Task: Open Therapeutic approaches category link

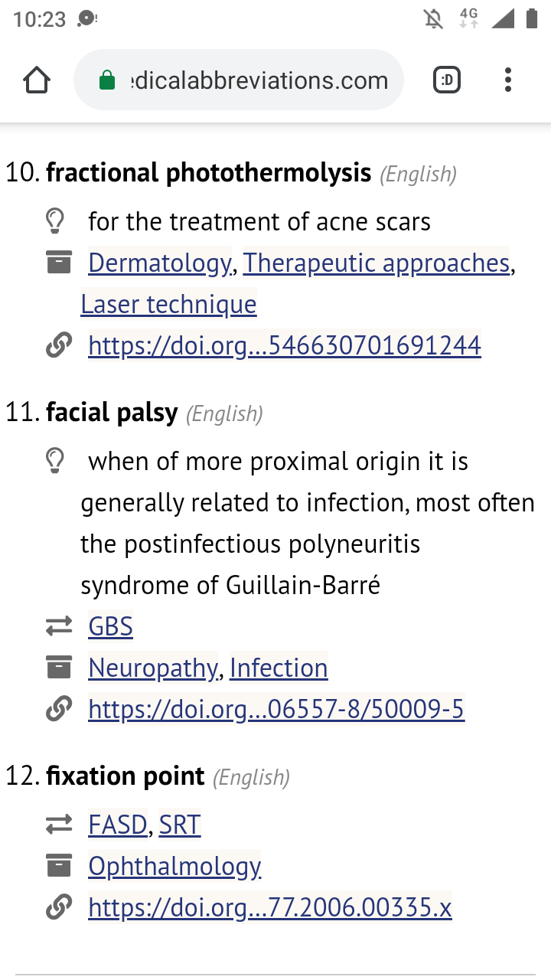Action: [377, 263]
